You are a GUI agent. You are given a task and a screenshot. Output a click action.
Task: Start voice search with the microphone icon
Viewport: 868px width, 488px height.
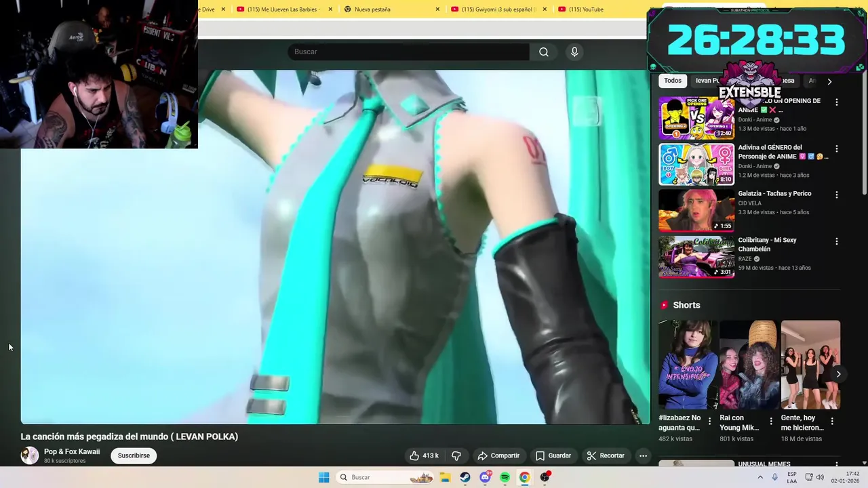(x=574, y=52)
